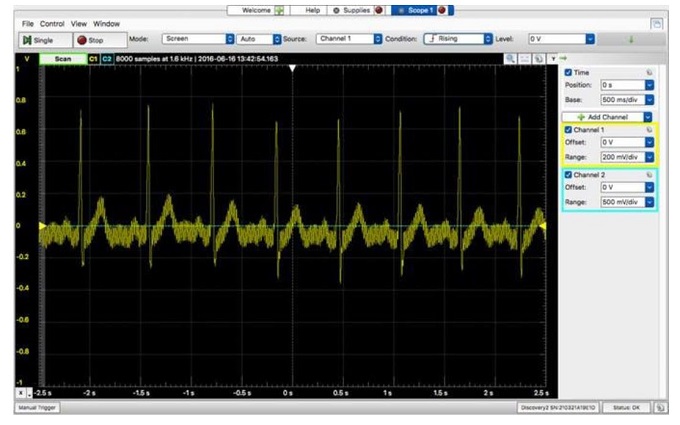
Task: Uncheck the Time checkbox
Action: click(569, 72)
